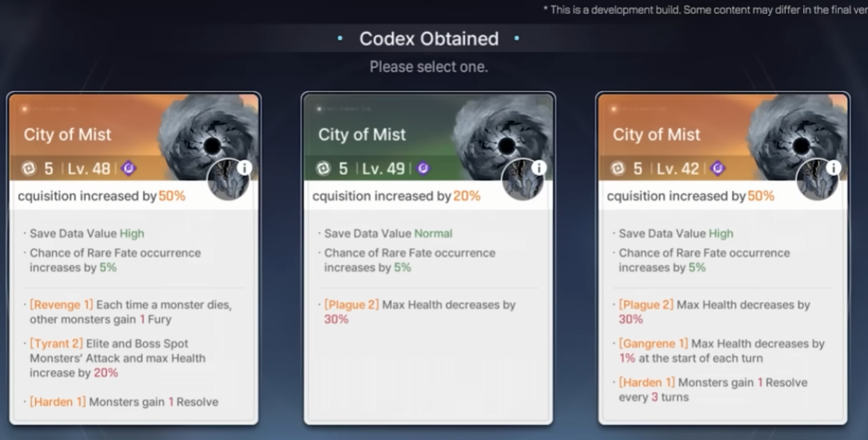Select the Lv. 42 City of Mist codex
The image size is (868, 440).
coord(722,258)
